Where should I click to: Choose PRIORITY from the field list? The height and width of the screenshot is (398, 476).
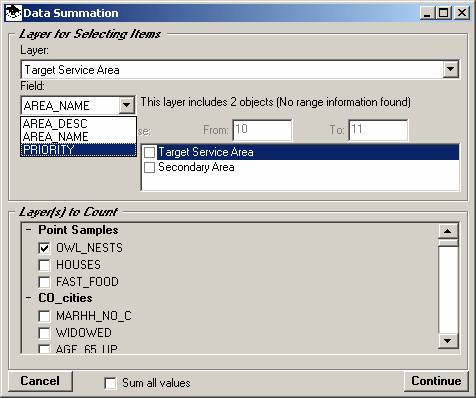pyautogui.click(x=79, y=150)
